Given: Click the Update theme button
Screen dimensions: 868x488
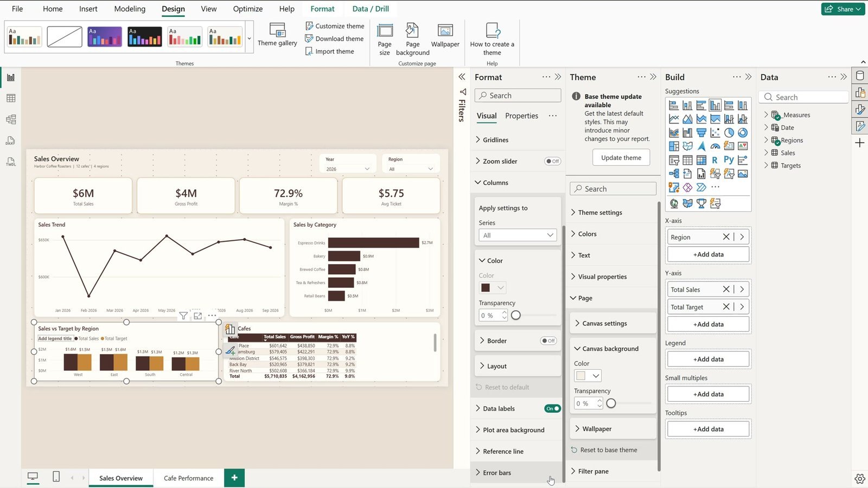Looking at the screenshot, I should 621,158.
